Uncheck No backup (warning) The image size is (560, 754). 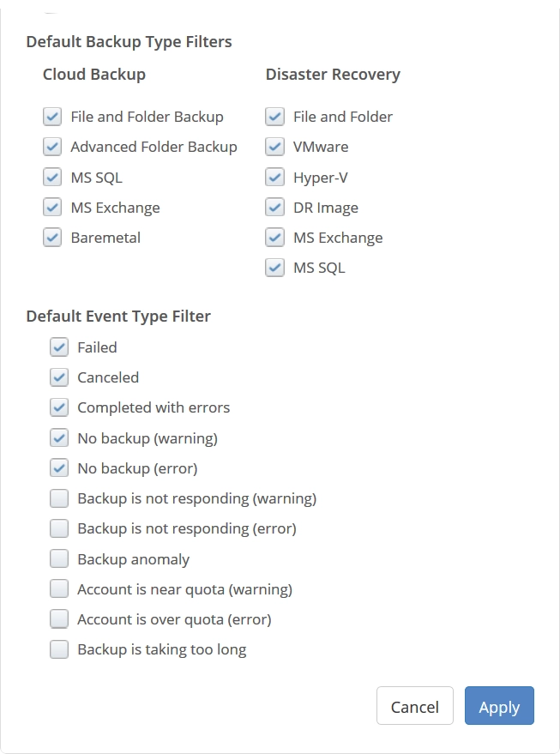click(59, 437)
